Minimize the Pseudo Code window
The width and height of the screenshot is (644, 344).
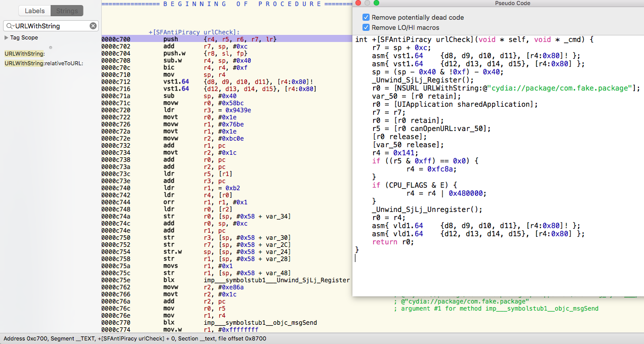(367, 3)
